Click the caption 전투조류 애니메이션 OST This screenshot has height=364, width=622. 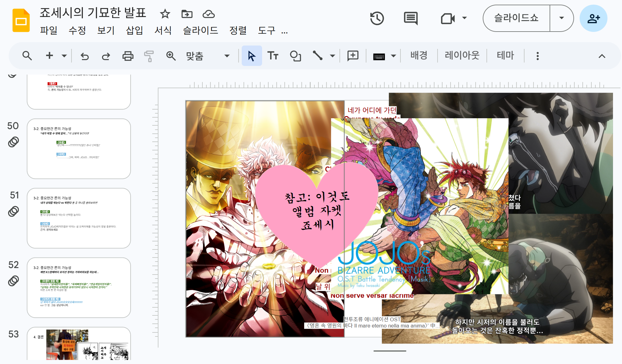click(x=372, y=319)
